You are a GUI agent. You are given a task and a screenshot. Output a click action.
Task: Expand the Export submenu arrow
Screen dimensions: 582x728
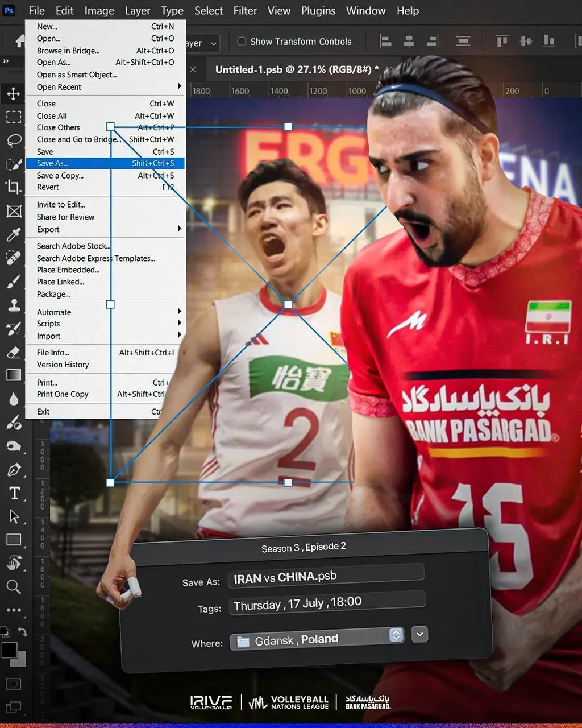pyautogui.click(x=180, y=229)
